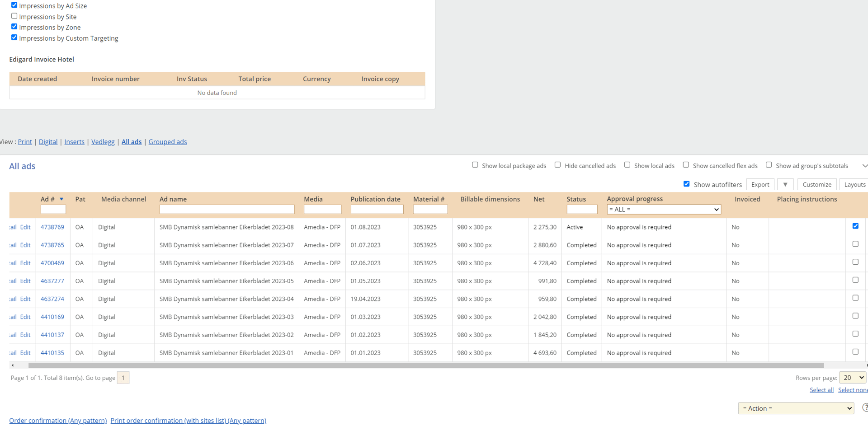Uncheck Impressions by Ad Size

[14, 5]
